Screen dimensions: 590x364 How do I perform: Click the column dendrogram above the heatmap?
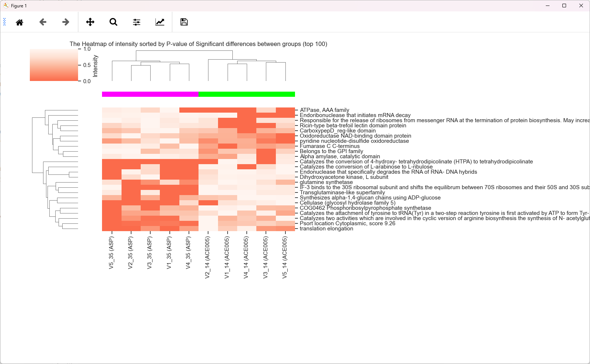click(x=199, y=66)
